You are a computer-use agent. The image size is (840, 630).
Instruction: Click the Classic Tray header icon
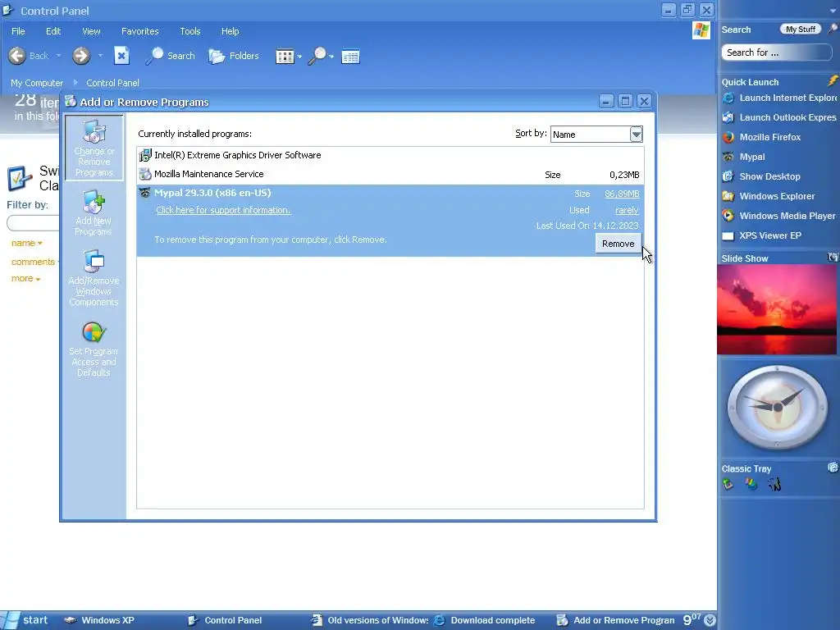(833, 468)
